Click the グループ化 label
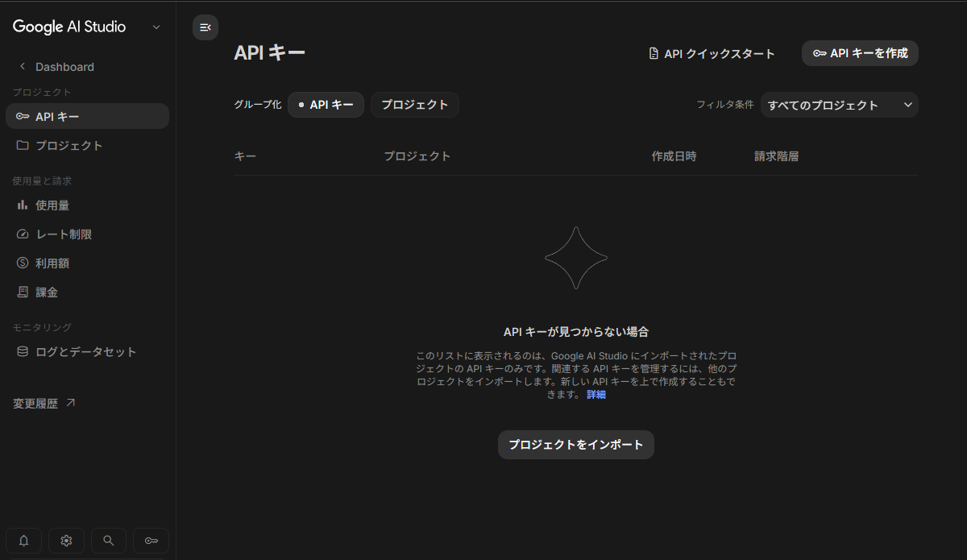This screenshot has height=560, width=967. (258, 105)
